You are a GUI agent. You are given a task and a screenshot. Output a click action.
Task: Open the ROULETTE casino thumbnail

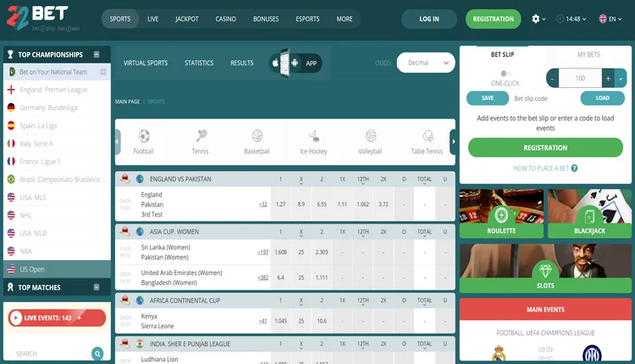501,213
